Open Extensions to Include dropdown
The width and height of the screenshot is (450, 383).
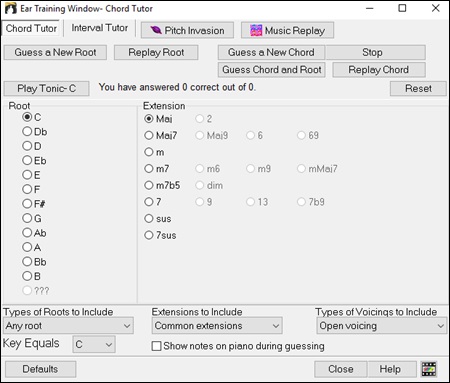click(217, 325)
